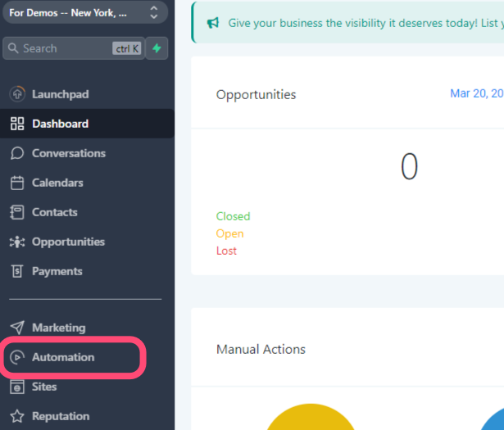504x430 pixels.
Task: Click the 0 opportunities count value
Action: pos(409,166)
